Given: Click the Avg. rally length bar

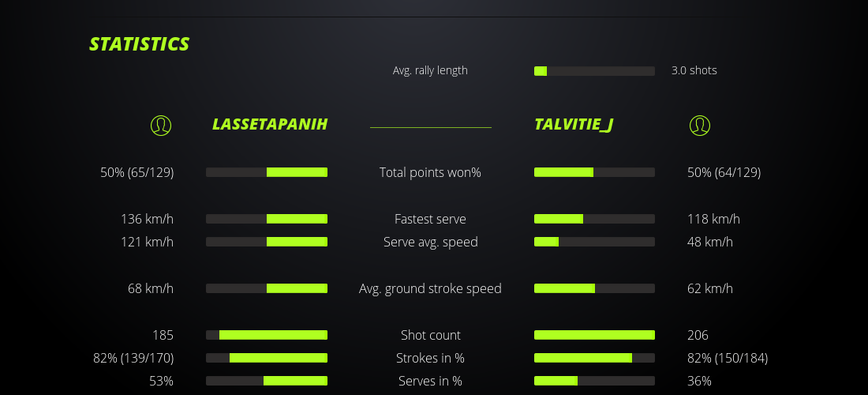Looking at the screenshot, I should pos(594,71).
